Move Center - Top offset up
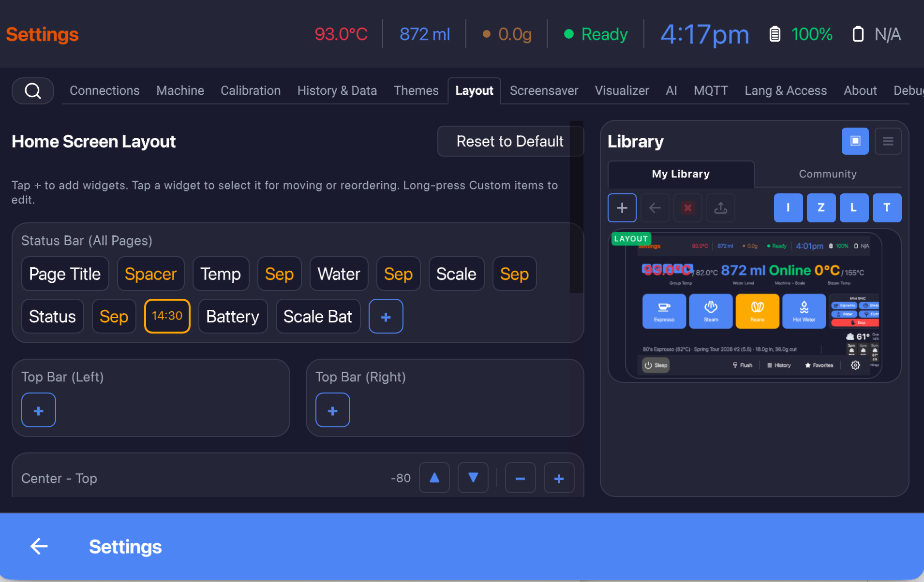 point(434,478)
